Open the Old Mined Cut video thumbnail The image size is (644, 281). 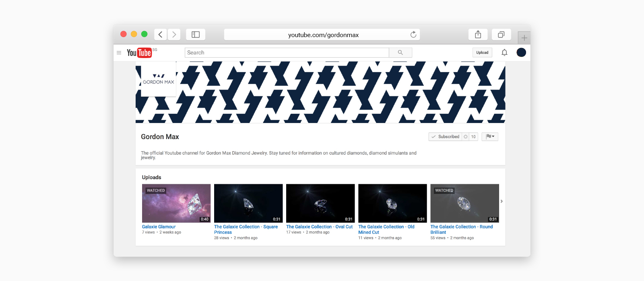[392, 203]
